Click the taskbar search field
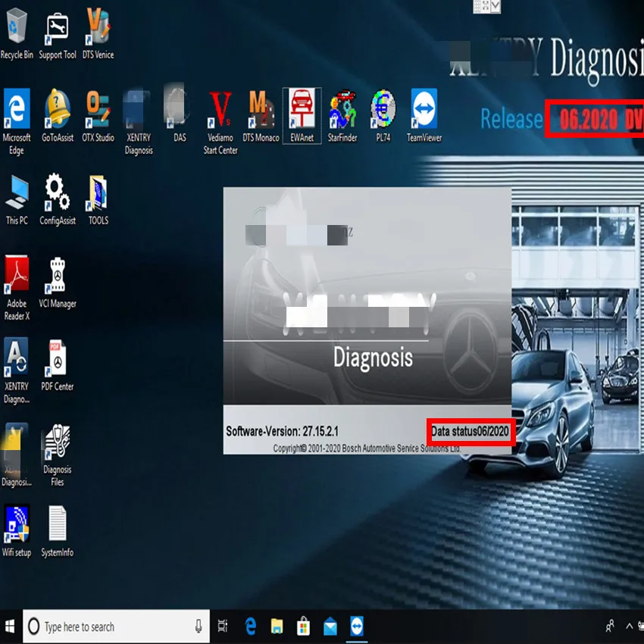The height and width of the screenshot is (644, 644). click(x=106, y=627)
